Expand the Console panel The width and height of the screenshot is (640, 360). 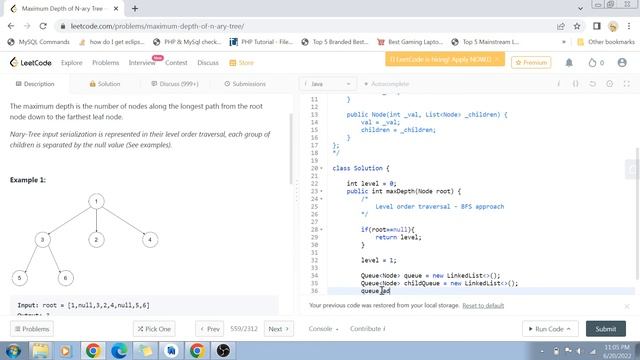[x=323, y=329]
